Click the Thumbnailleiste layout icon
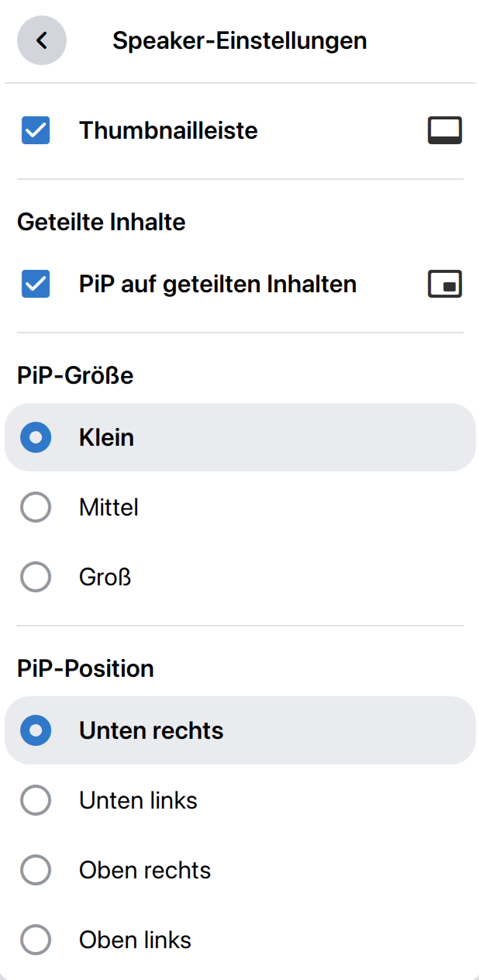 (x=445, y=130)
